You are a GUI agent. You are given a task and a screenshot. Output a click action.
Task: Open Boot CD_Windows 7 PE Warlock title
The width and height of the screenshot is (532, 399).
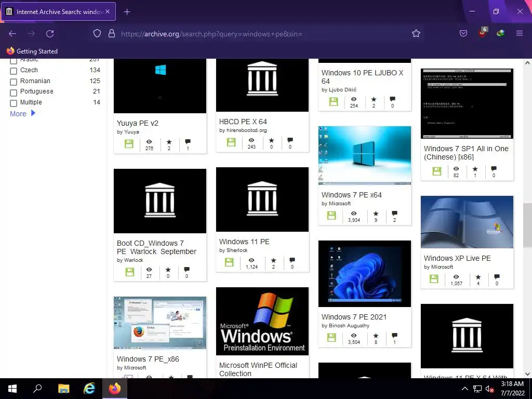[156, 247]
